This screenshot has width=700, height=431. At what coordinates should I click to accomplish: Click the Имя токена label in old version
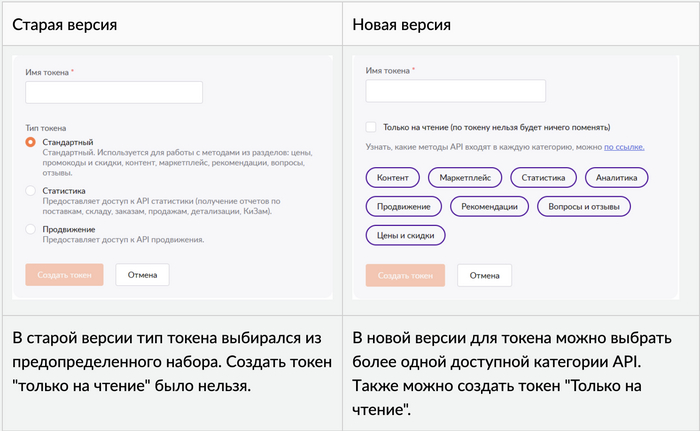coord(47,72)
